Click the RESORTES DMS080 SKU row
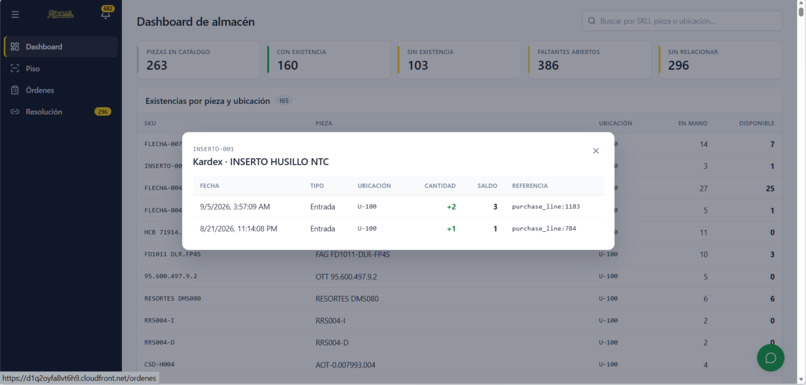This screenshot has width=806, height=385. click(x=460, y=299)
